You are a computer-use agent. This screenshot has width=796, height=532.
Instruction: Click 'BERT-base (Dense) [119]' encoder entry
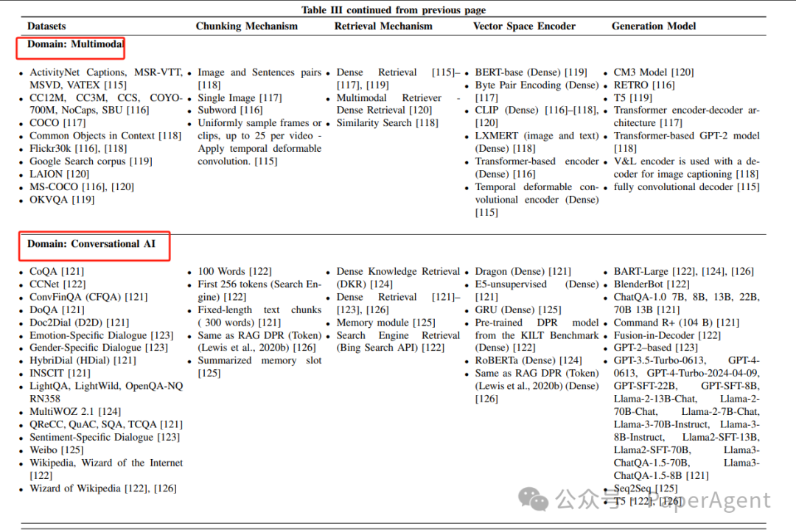point(531,72)
